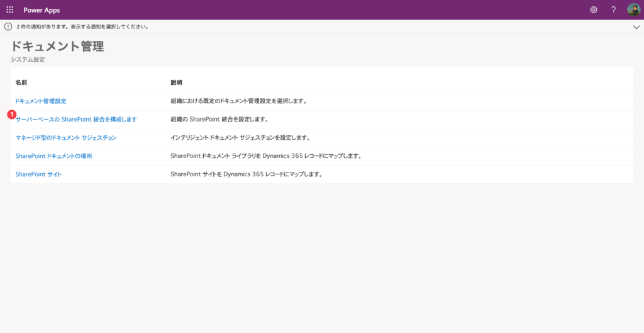Image resolution: width=644 pixels, height=333 pixels.
Task: Open サーバーベースの SharePoint 統合を構成します link
Action: click(76, 119)
